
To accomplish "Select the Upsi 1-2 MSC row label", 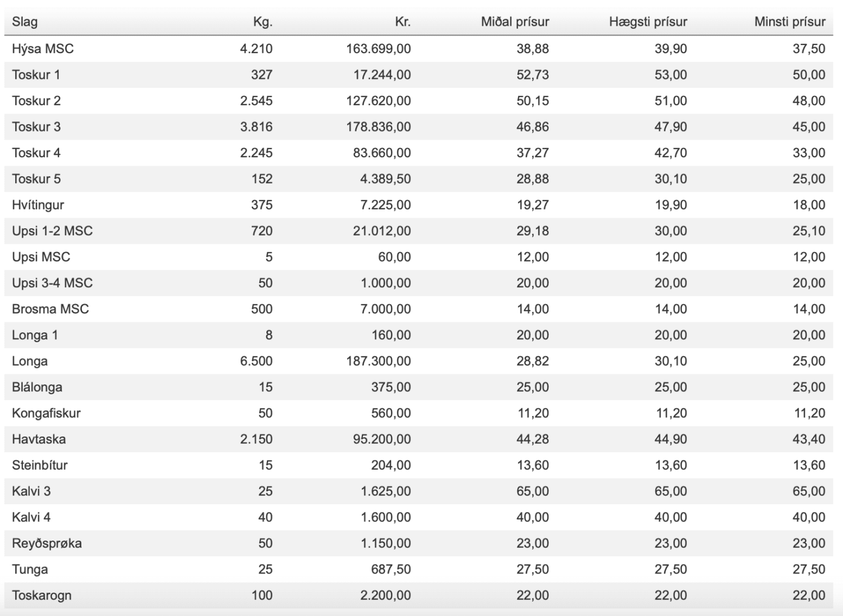I will click(x=52, y=231).
